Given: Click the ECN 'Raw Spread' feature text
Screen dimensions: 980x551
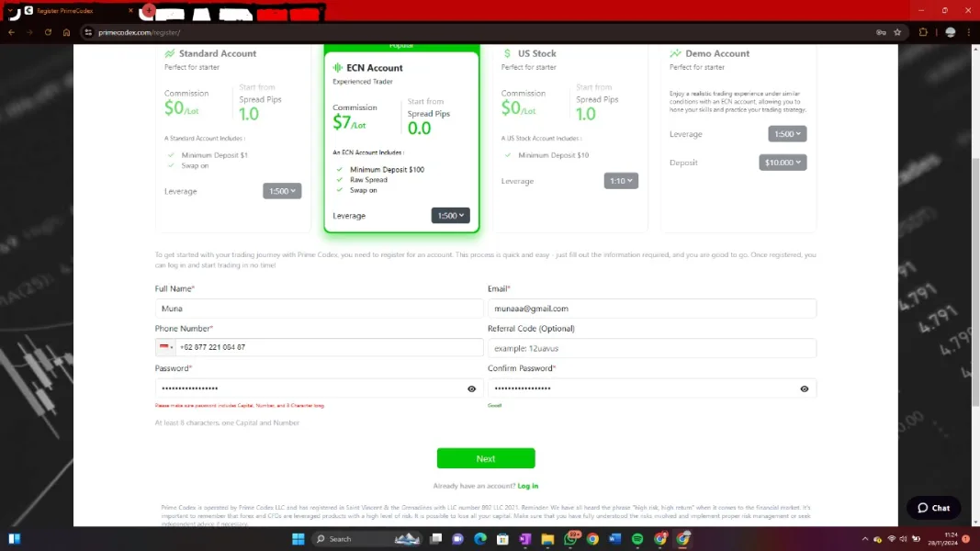Looking at the screenshot, I should 368,180.
